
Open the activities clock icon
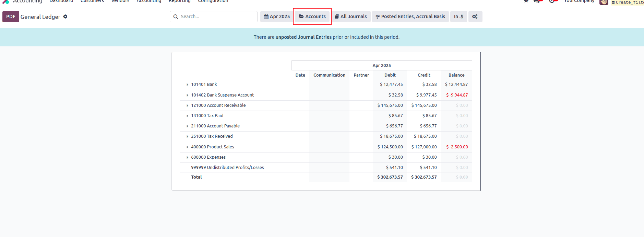[552, 1]
